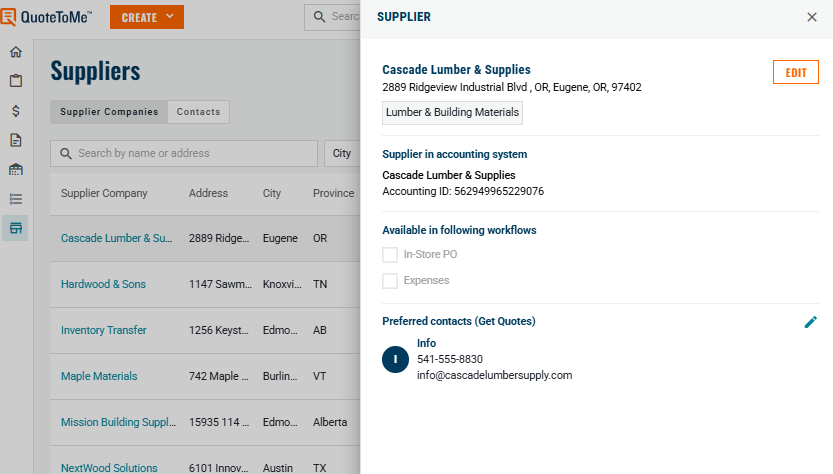Viewport: 833px width, 474px height.
Task: Focus the Search by name or address field
Action: [184, 154]
